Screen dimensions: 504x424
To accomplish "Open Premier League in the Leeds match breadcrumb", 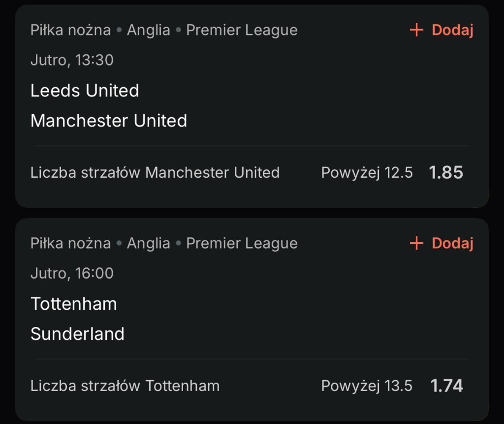I will click(x=242, y=31).
